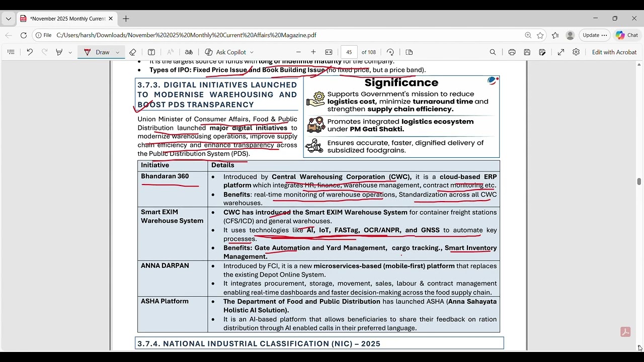Click the 'Details' column header
This screenshot has height=362, width=644.
coord(354,165)
